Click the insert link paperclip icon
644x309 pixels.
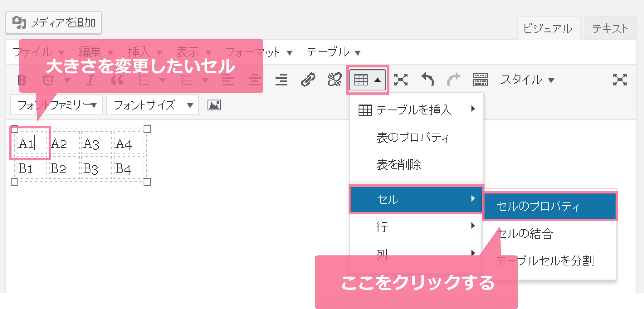[308, 80]
